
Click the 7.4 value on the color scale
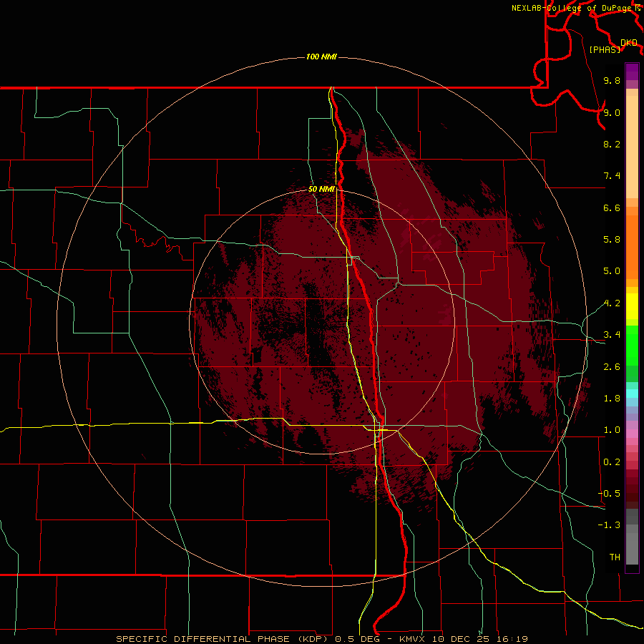click(x=612, y=176)
